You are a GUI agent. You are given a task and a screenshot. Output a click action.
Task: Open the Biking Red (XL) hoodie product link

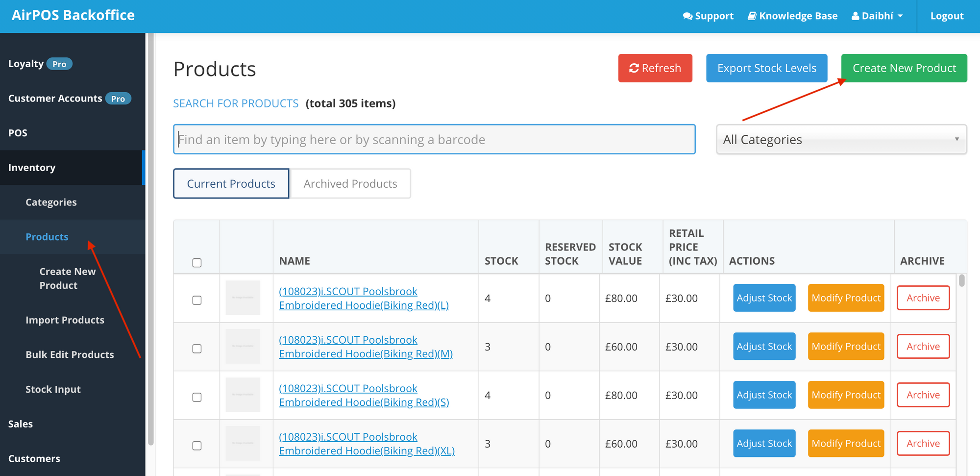(x=367, y=444)
